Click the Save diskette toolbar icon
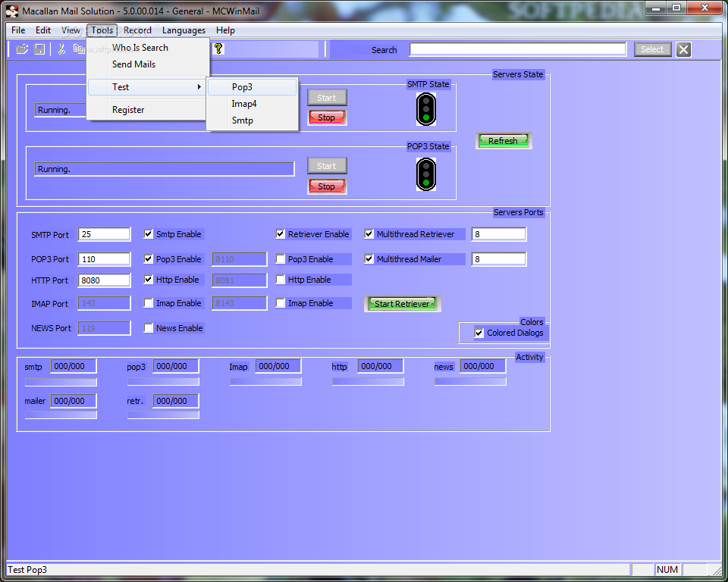 click(39, 48)
